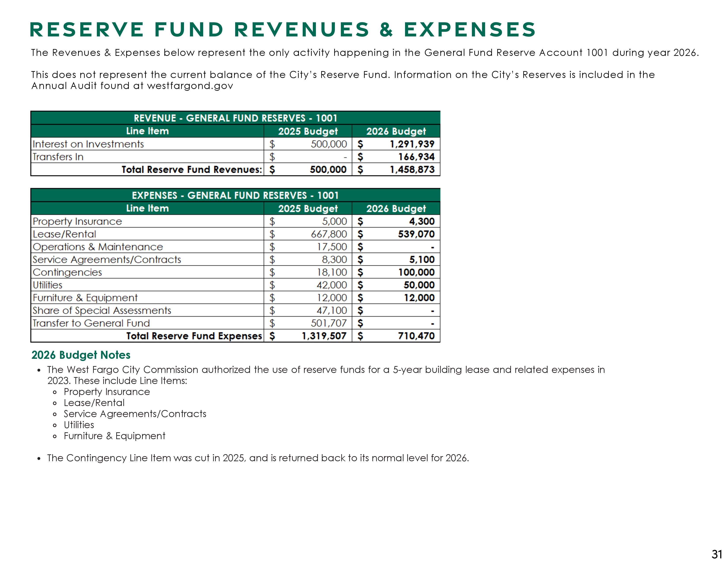The width and height of the screenshot is (728, 563).
Task: Click the Lease/Rental 2025 amount 667,800
Action: (x=329, y=234)
